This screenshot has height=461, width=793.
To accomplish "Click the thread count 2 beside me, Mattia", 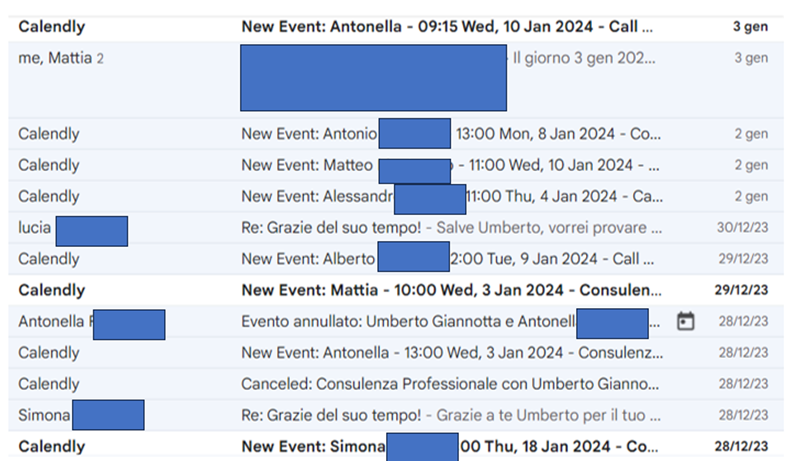I will [100, 58].
